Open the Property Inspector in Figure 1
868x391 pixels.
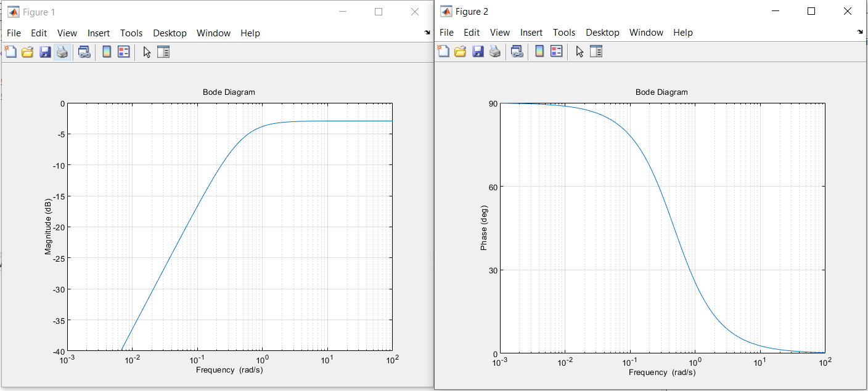[163, 52]
